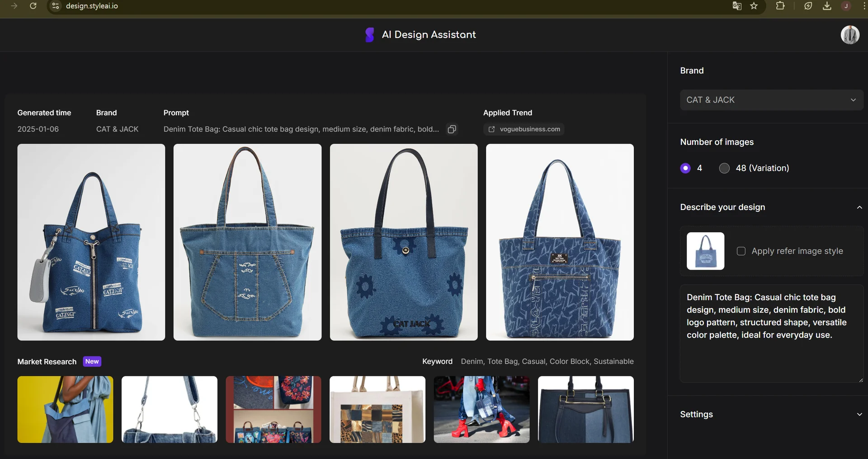
Task: Bookmark this page with the star icon
Action: (754, 6)
